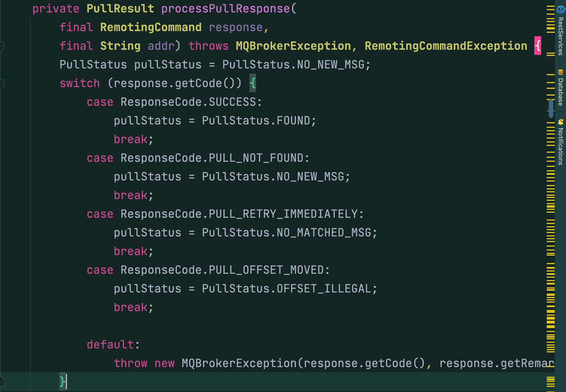Collapse the switch block via its gutter fold arrow
The width and height of the screenshot is (566, 392).
(x=2, y=83)
